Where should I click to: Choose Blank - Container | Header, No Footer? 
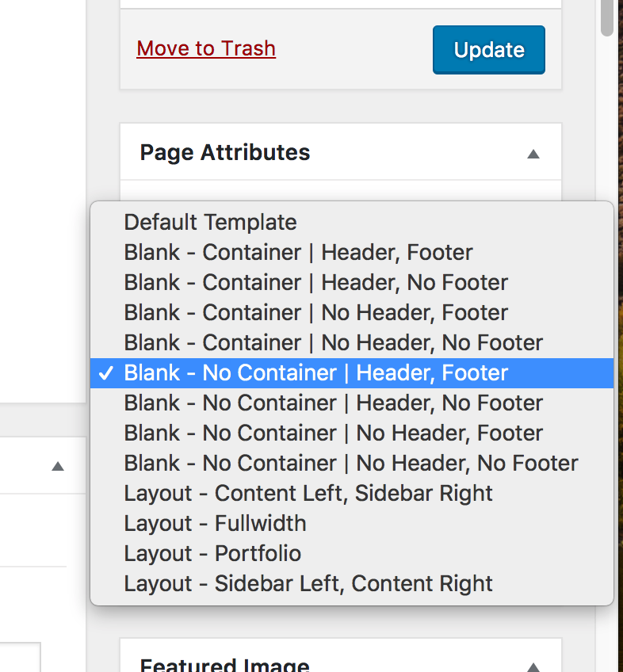[x=315, y=283]
